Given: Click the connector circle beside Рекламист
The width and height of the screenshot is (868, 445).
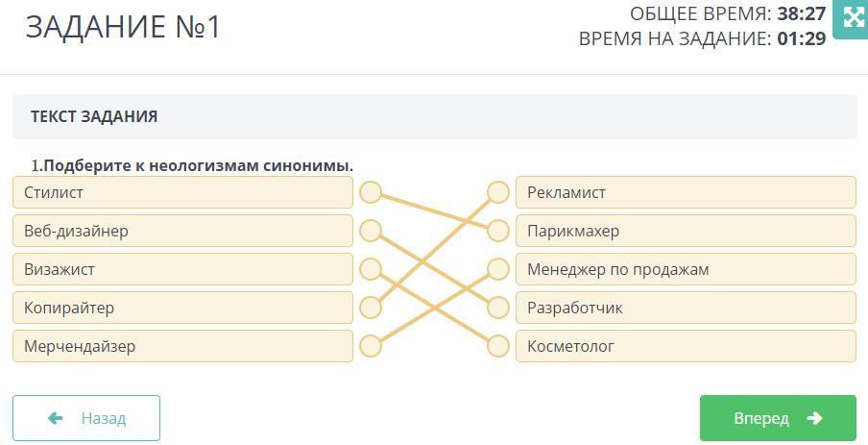Looking at the screenshot, I should point(497,192).
